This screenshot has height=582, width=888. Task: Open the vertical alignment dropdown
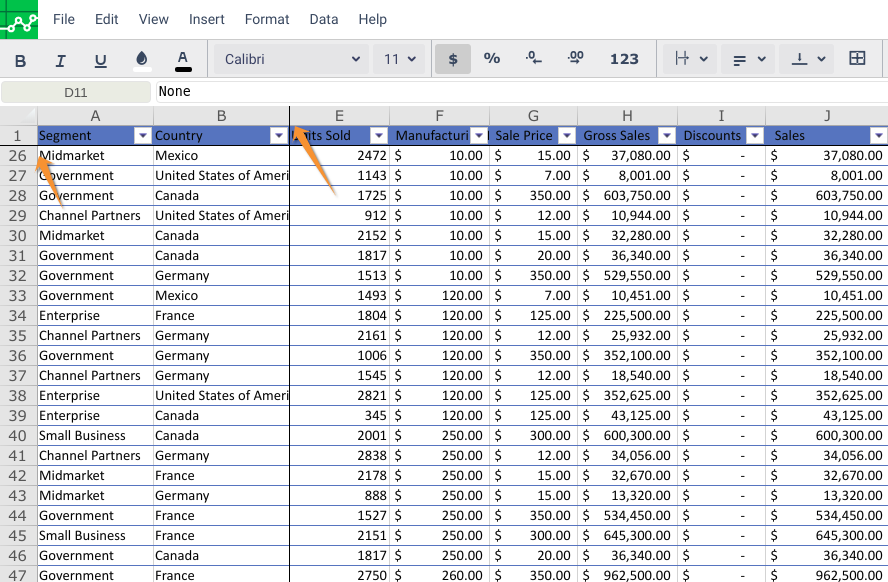[x=809, y=59]
